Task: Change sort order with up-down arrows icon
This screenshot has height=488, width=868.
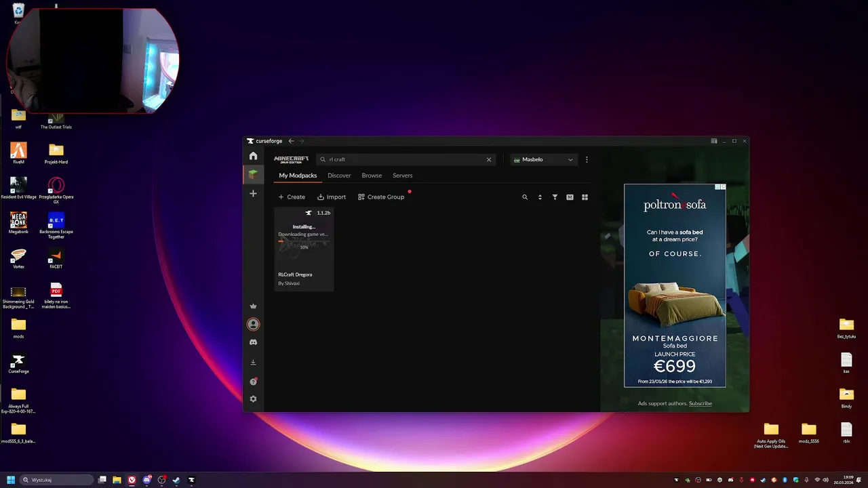Action: coord(540,197)
